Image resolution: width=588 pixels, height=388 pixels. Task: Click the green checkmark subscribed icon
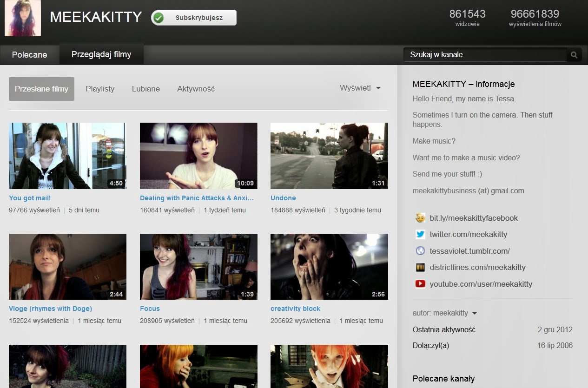tap(159, 18)
